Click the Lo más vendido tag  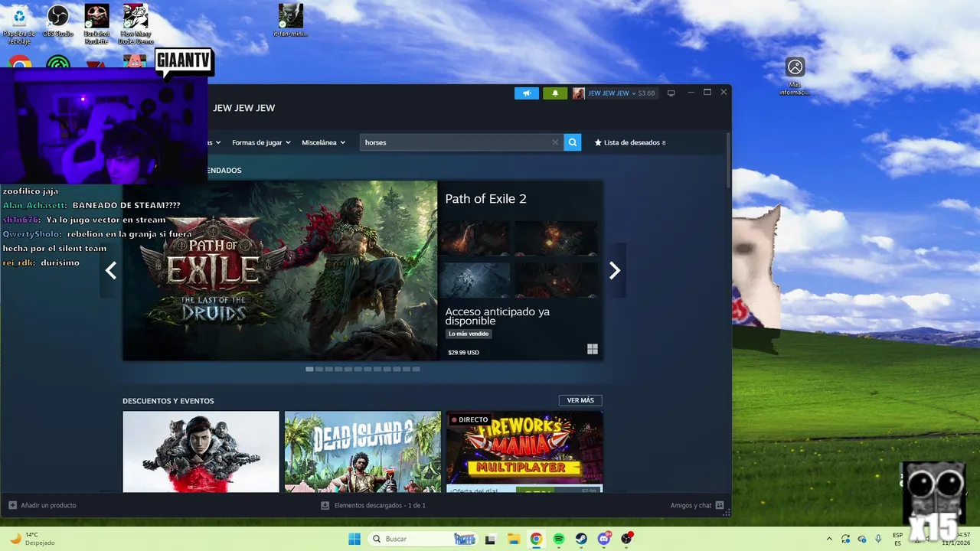[x=469, y=334]
